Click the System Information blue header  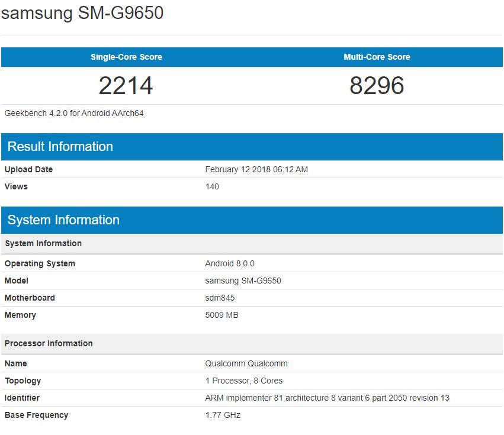click(x=62, y=220)
